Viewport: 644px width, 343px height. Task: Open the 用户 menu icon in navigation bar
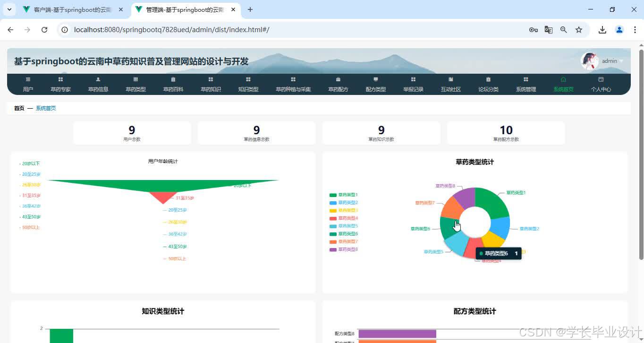28,79
